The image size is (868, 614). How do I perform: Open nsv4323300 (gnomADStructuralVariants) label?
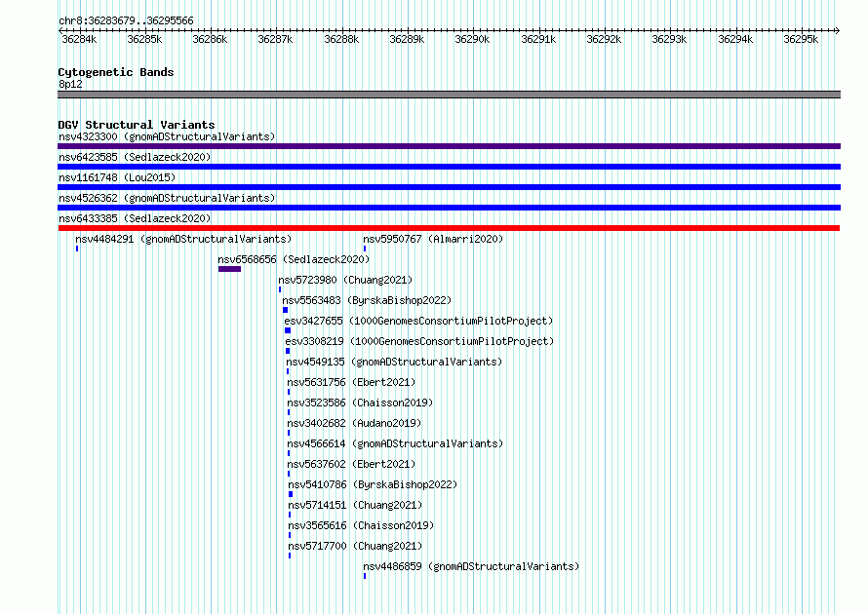(x=167, y=136)
